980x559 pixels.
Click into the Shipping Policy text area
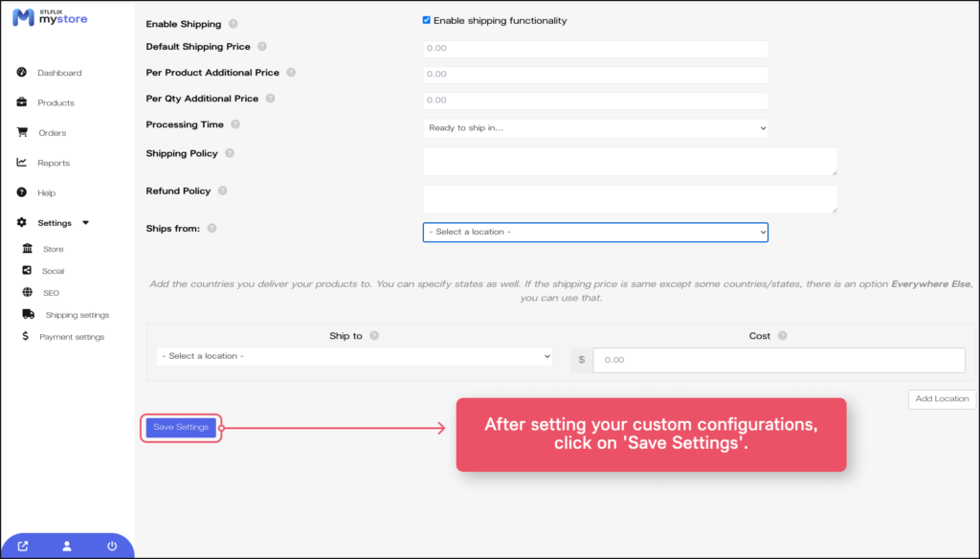click(x=630, y=161)
